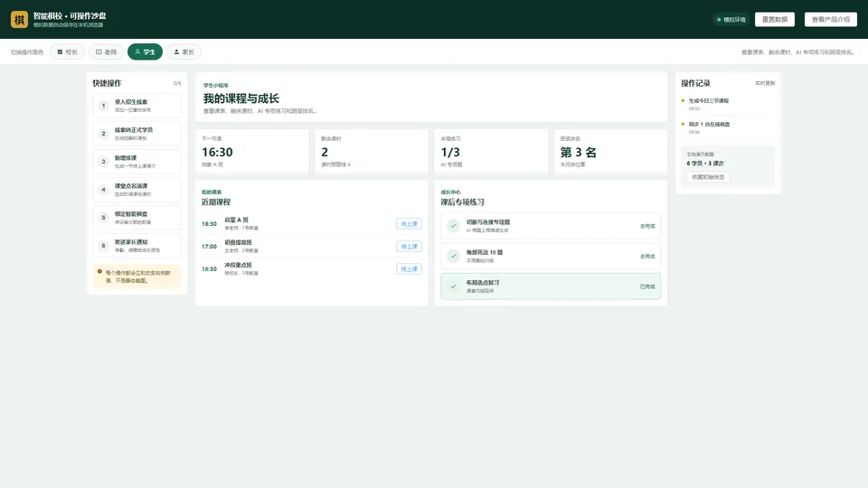This screenshot has height=488, width=868.
Task: Run quick action 6 发送家长通知
Action: point(137,246)
